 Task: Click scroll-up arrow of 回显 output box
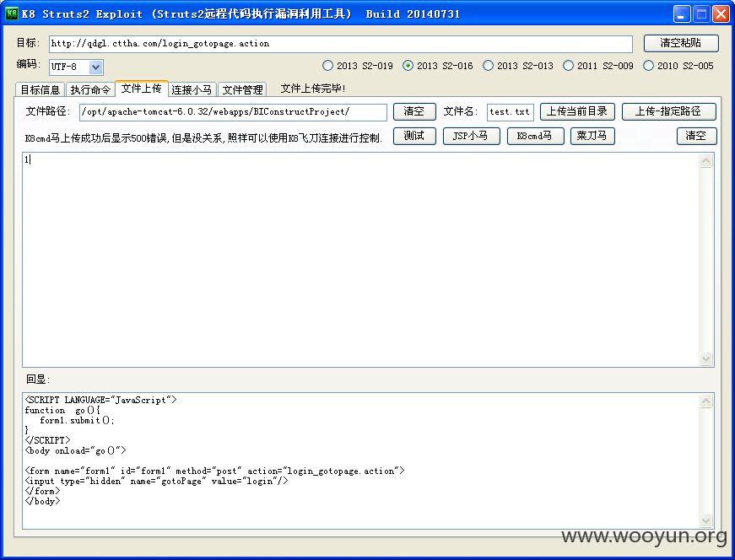tap(706, 401)
